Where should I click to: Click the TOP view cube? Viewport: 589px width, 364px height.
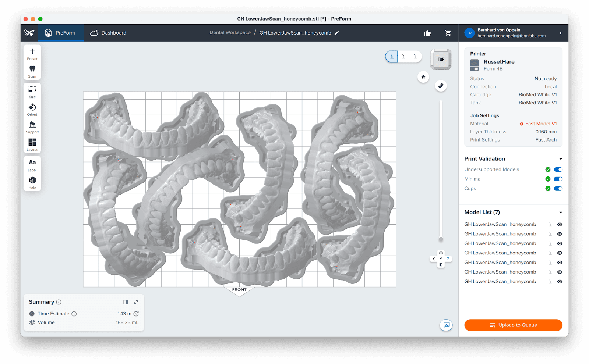click(441, 59)
